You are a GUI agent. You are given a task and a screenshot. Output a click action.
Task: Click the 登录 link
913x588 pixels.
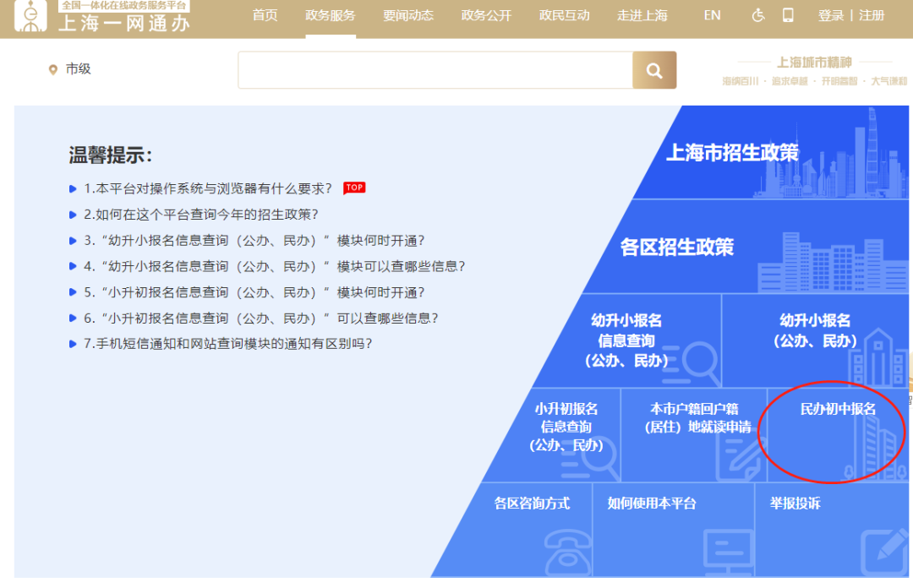[831, 16]
